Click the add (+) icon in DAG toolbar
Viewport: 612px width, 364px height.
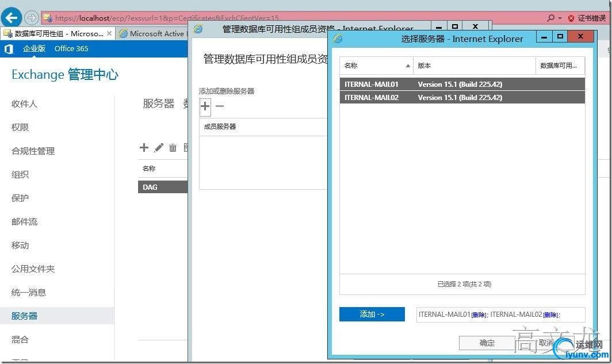click(144, 147)
